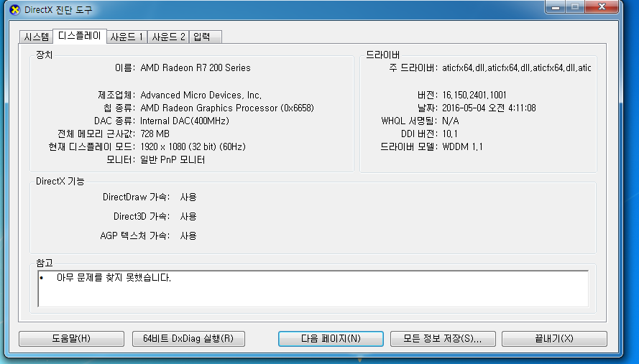Click AGP 텍스처 가속 status 사용
This screenshot has height=364, width=639.
point(188,235)
